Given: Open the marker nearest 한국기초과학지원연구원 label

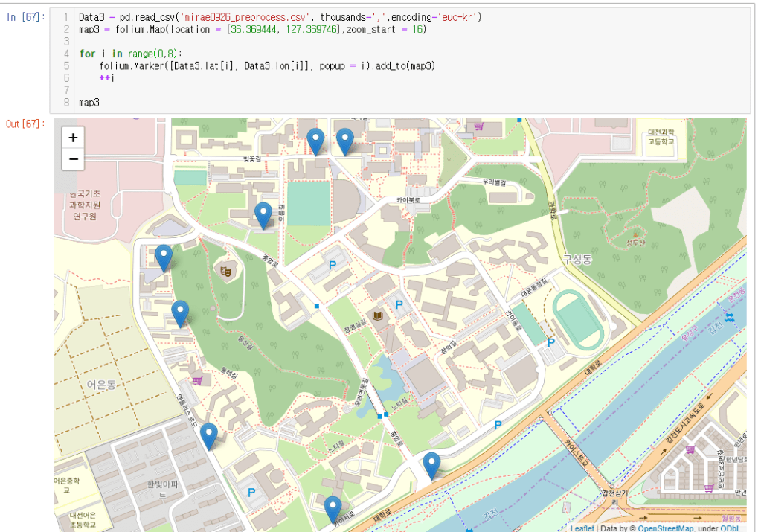Looking at the screenshot, I should 164,257.
